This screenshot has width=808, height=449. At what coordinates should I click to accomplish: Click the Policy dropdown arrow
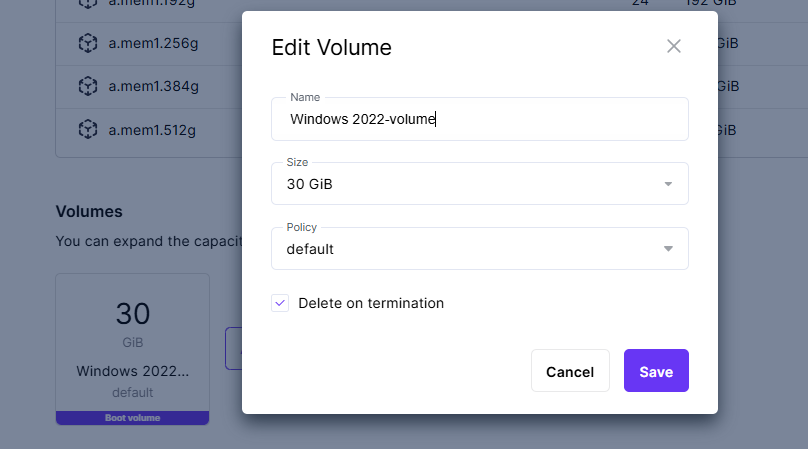pyautogui.click(x=668, y=249)
